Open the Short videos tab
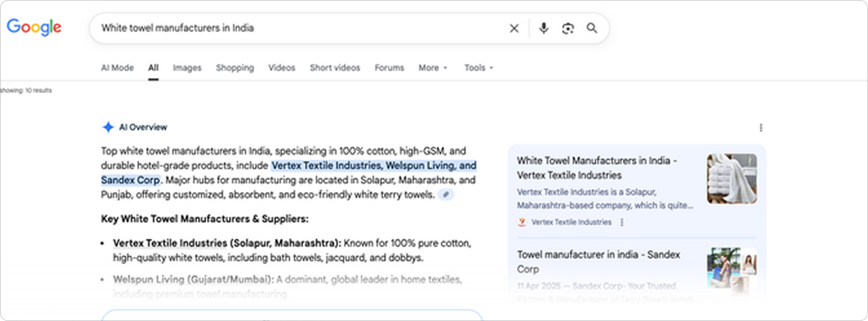Screen dimensions: 868x321 pos(335,68)
